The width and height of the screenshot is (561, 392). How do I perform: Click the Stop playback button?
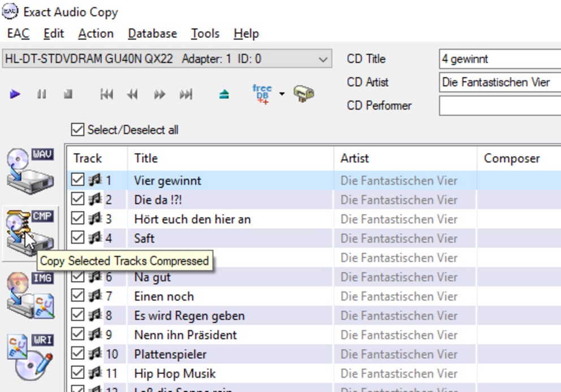68,94
